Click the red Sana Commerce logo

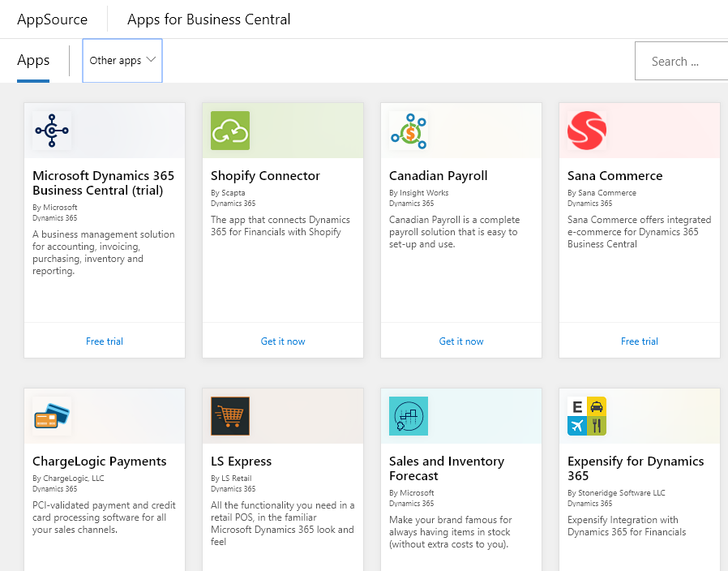tap(587, 131)
